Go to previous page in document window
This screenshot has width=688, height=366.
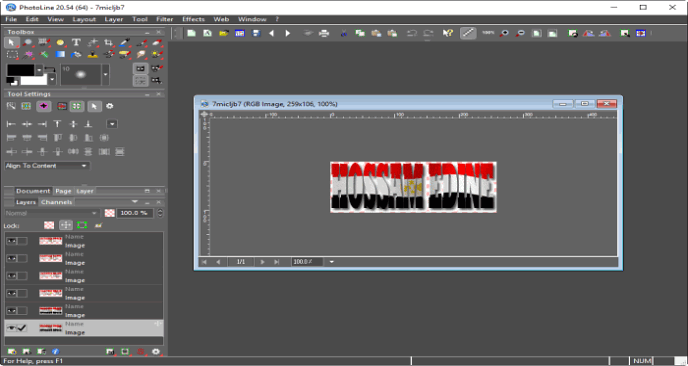point(218,262)
